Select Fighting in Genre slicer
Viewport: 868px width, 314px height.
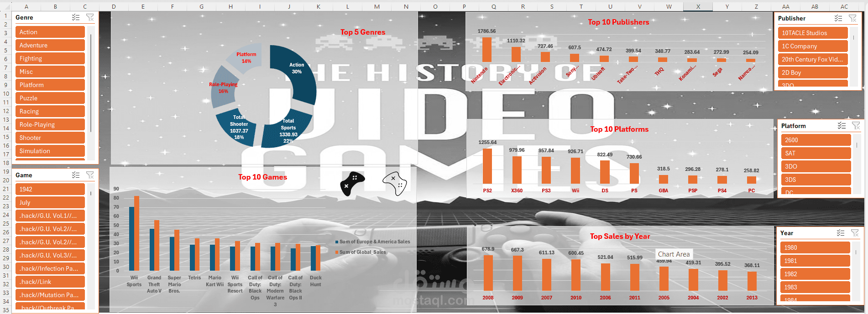tap(50, 58)
